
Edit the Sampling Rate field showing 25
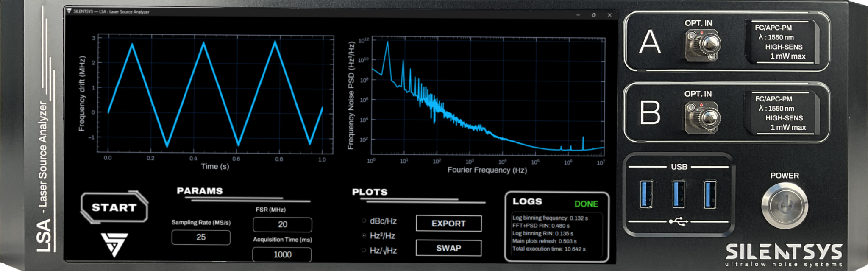201,237
